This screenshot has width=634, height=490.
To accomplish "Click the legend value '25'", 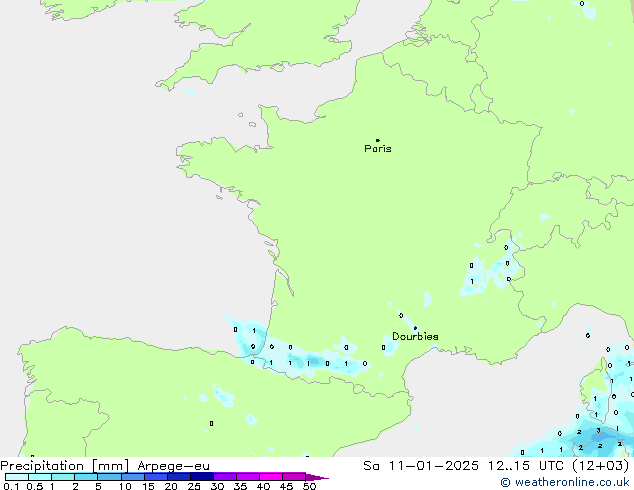I will coord(194,486).
